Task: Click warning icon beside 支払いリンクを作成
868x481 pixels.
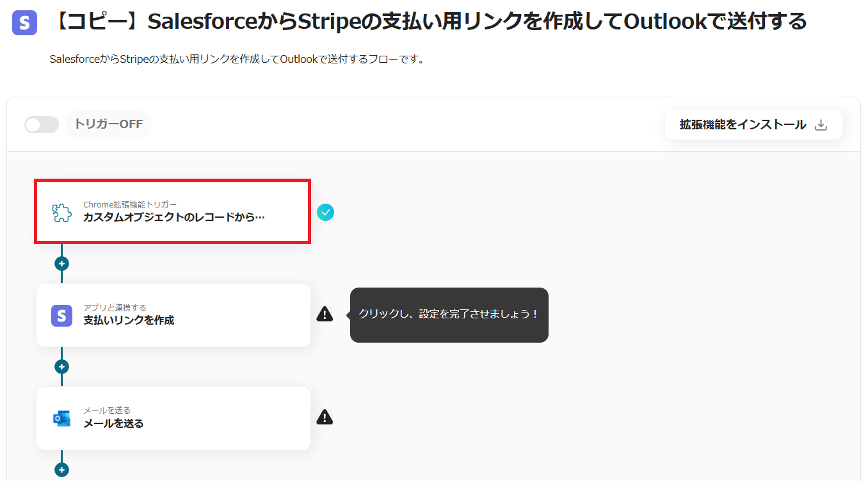Action: coord(325,314)
